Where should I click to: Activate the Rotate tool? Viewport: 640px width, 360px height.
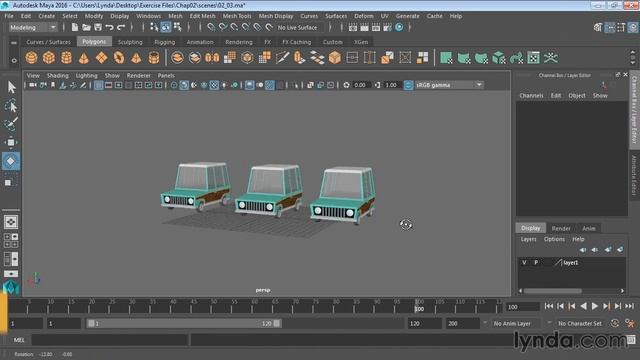pos(11,161)
